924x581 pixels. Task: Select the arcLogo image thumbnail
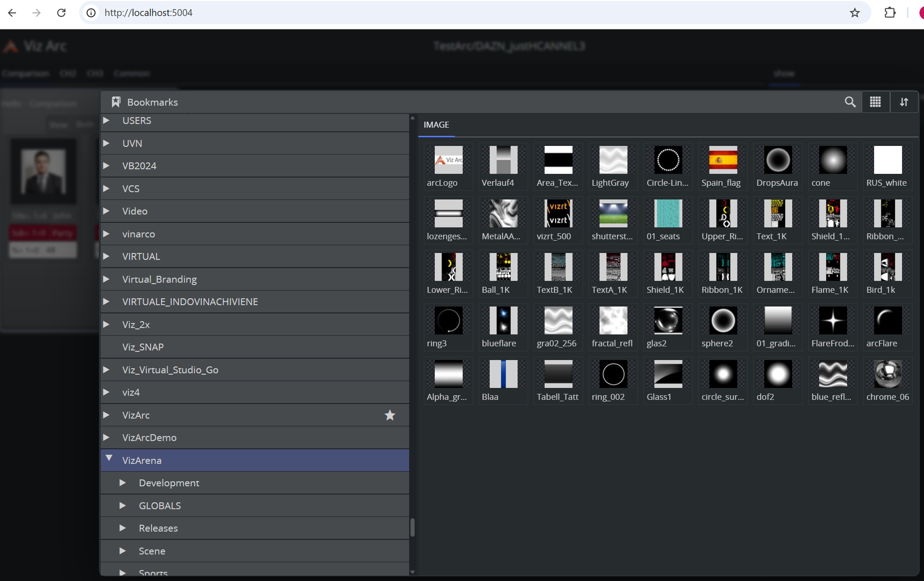[x=448, y=161]
